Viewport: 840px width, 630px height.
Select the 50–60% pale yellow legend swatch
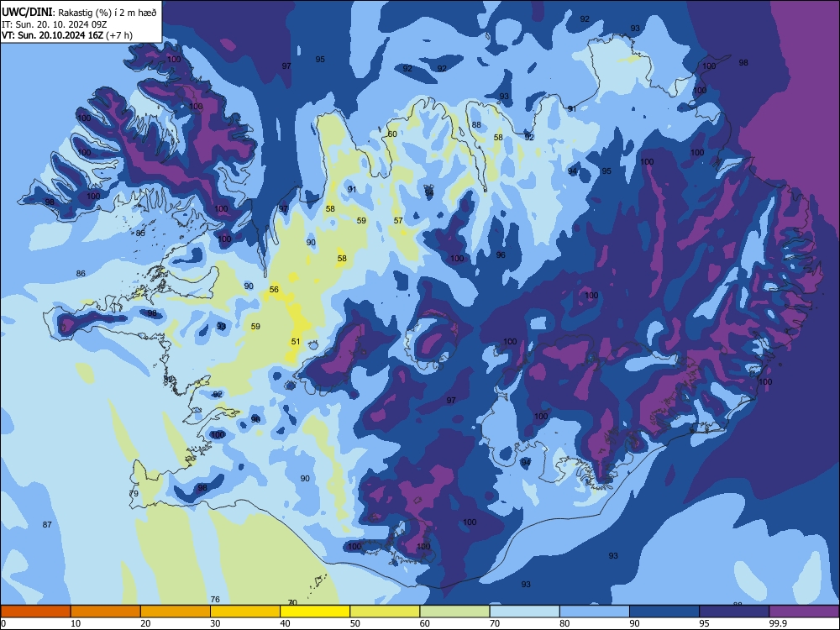[x=385, y=612]
